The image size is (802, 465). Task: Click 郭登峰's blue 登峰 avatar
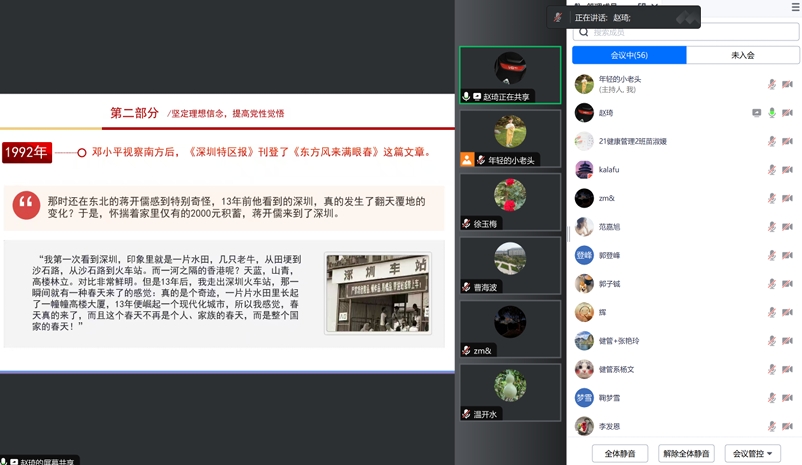click(584, 255)
